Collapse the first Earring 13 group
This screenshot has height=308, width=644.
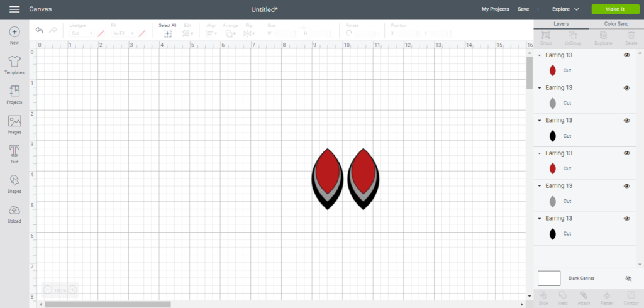pos(540,55)
